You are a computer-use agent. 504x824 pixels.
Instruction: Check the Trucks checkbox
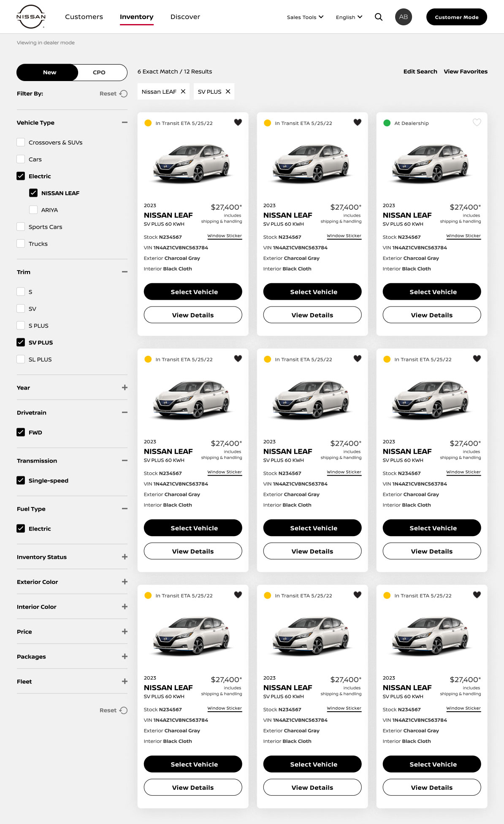(x=21, y=244)
